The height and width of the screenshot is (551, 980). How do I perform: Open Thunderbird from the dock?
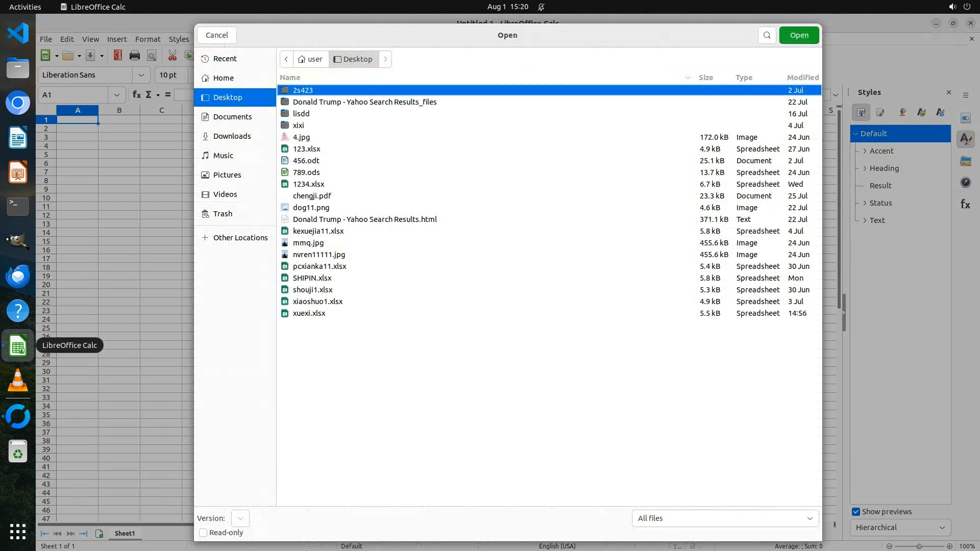click(x=18, y=276)
